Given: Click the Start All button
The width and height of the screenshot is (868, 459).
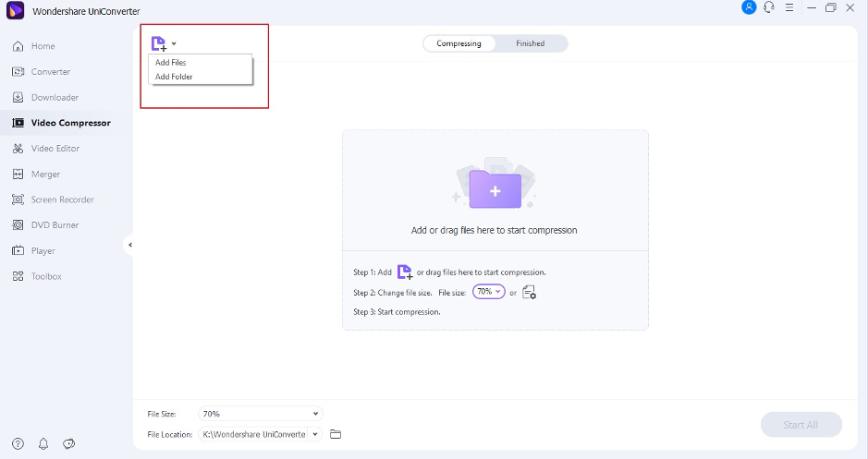Looking at the screenshot, I should click(x=801, y=425).
